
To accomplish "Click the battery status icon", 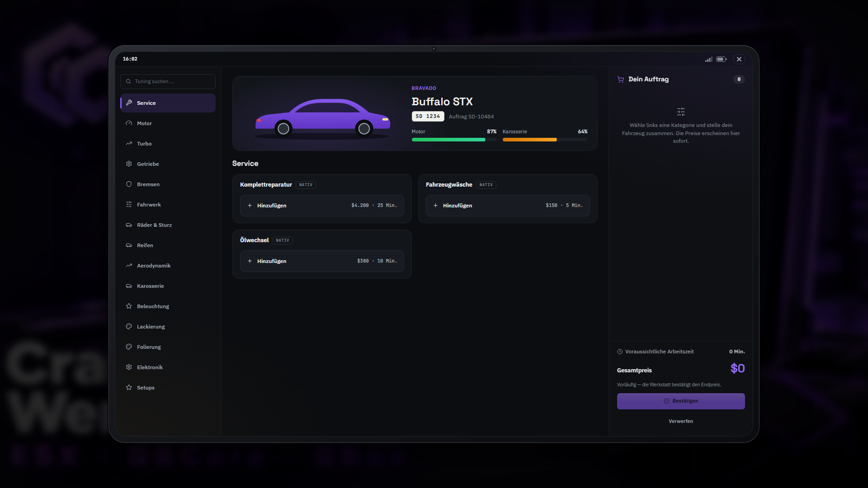I will tap(722, 59).
